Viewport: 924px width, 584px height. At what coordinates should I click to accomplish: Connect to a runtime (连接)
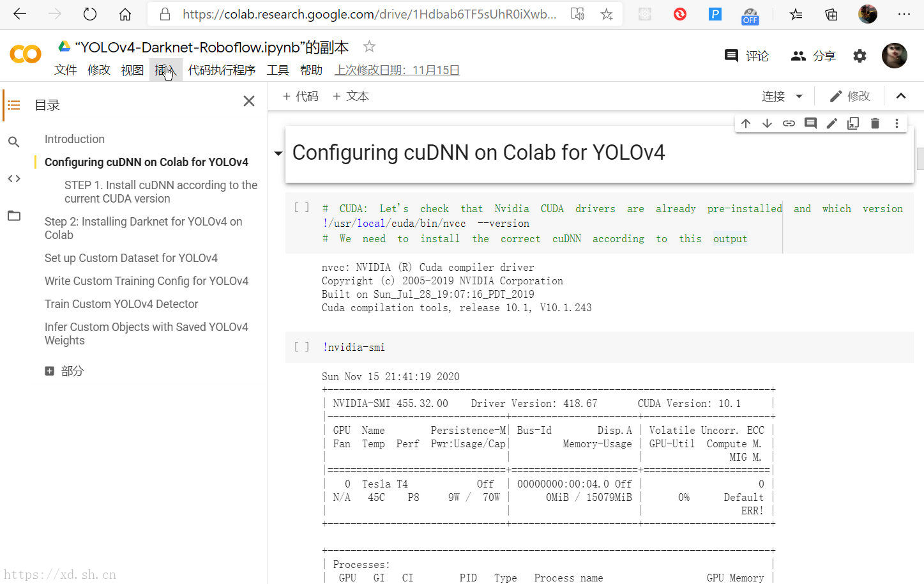pyautogui.click(x=773, y=96)
